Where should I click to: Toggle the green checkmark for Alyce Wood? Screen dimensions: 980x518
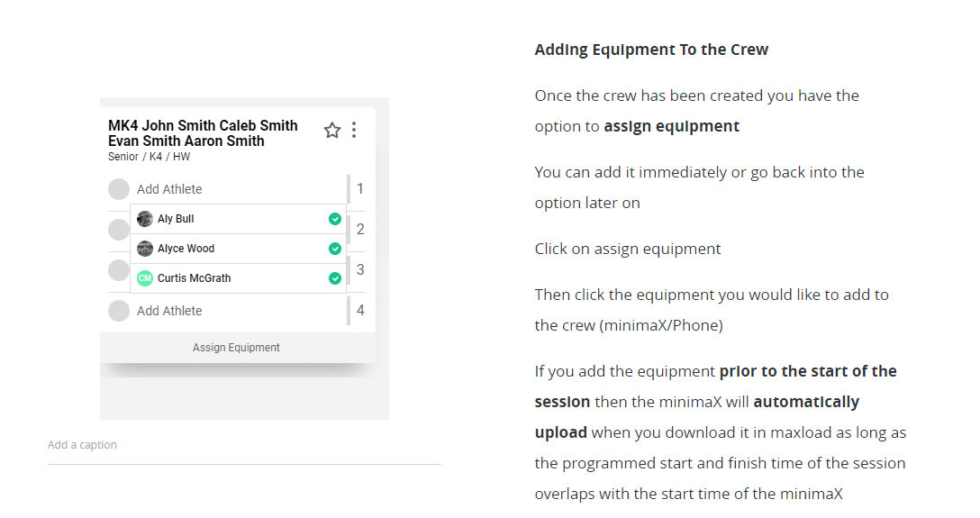pos(335,249)
